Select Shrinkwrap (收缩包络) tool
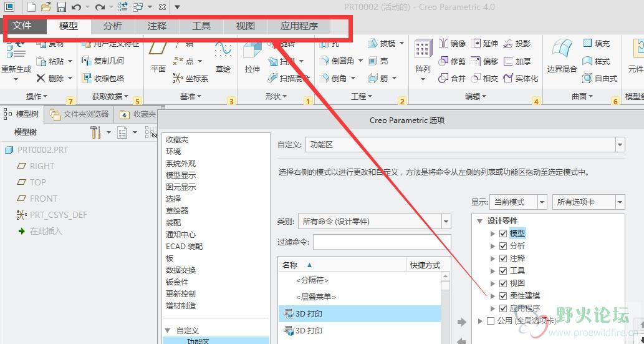644x344 pixels. point(103,78)
